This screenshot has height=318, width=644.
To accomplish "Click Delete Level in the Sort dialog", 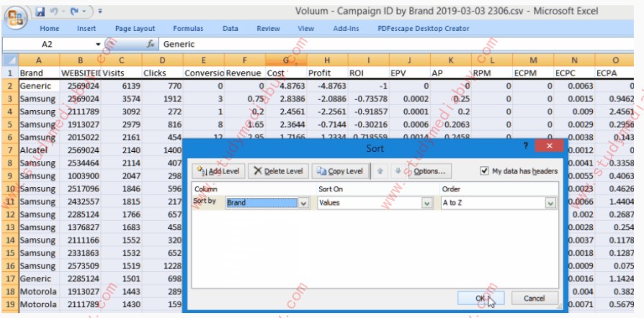I will (x=278, y=171).
